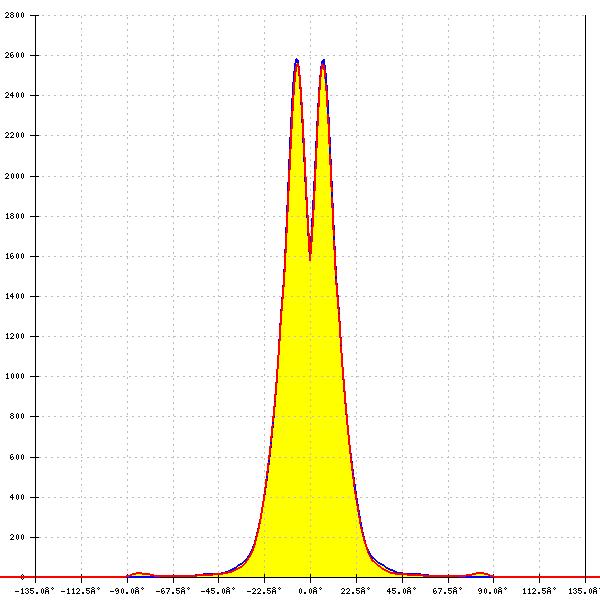Click the 1200 y-axis label

[x=15, y=336]
